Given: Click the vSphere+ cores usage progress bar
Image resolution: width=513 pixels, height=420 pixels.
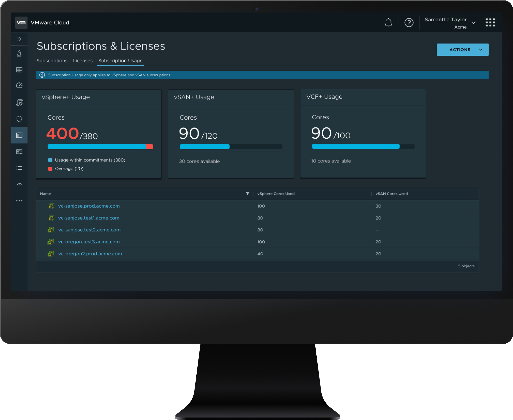Looking at the screenshot, I should [100, 147].
